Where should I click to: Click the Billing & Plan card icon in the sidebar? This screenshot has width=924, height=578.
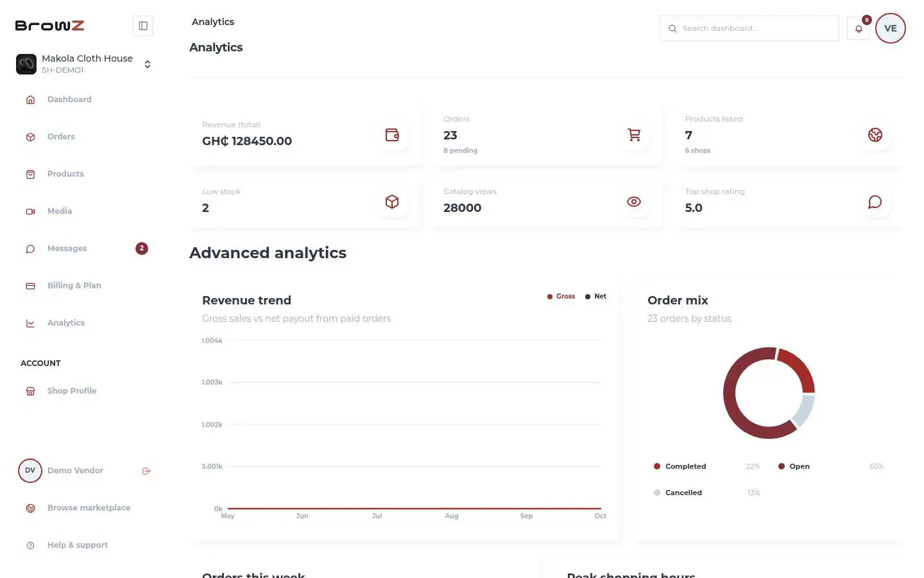click(30, 286)
